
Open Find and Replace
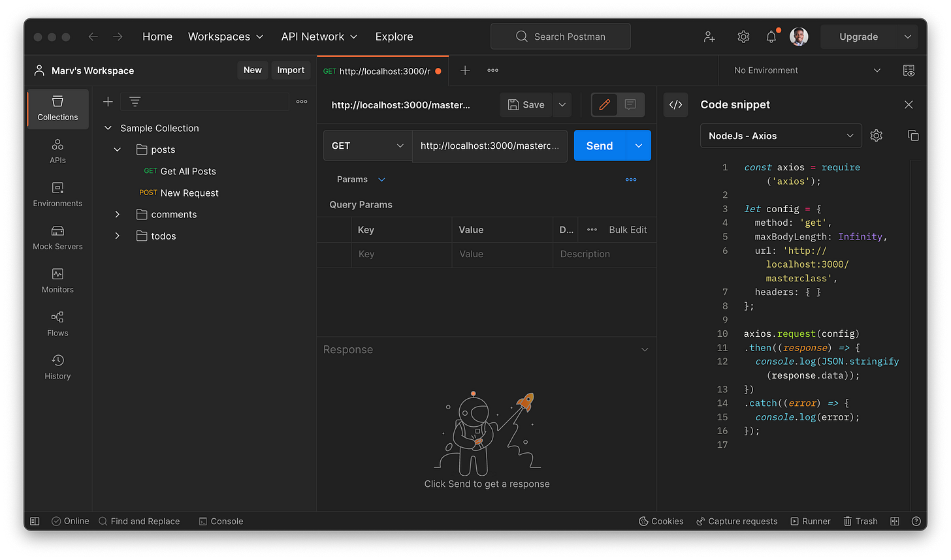tap(139, 521)
